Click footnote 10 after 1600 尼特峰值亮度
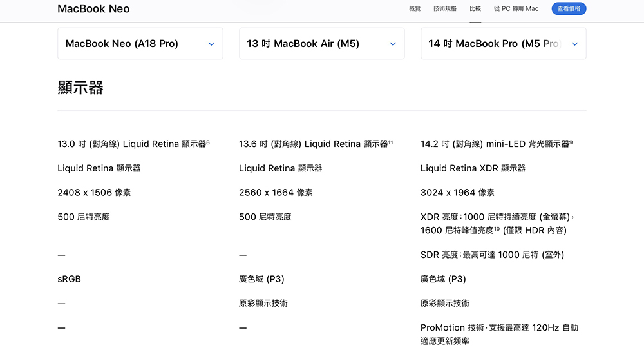The width and height of the screenshot is (644, 361). tap(497, 229)
